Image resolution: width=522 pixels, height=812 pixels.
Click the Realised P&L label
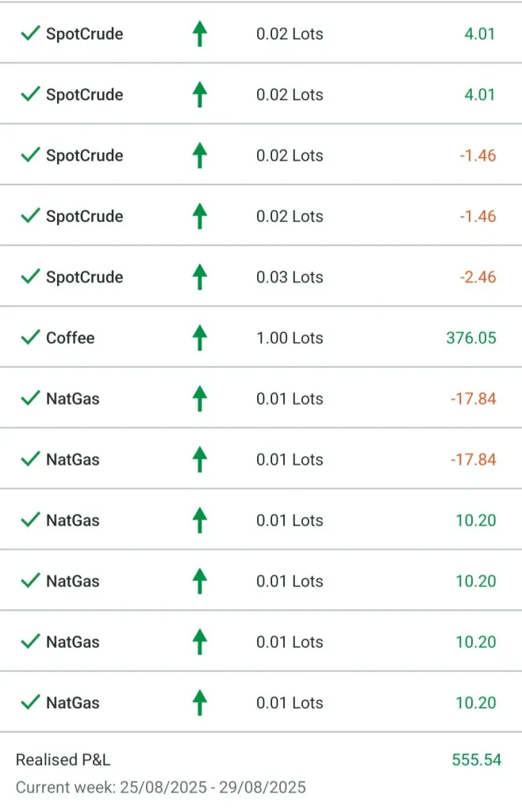tap(63, 760)
